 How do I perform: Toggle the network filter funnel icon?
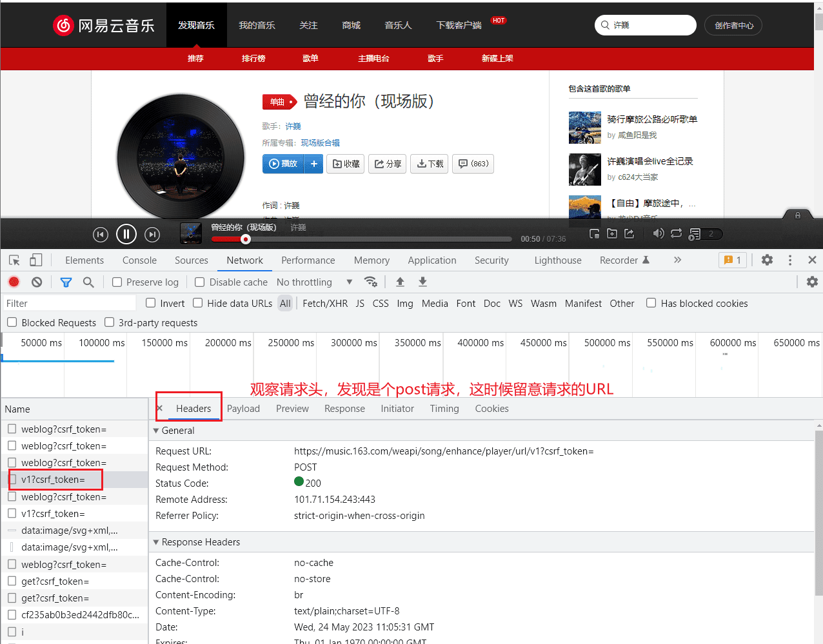(x=66, y=282)
